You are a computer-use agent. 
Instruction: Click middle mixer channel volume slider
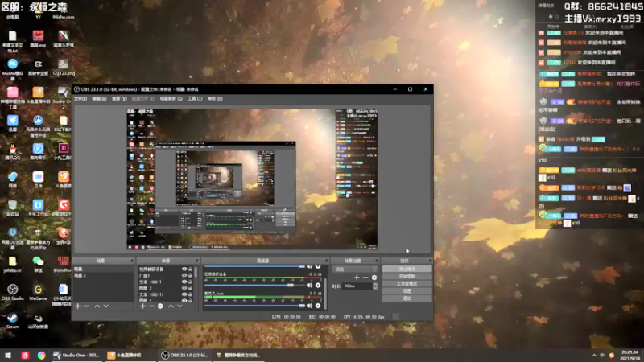(254, 286)
